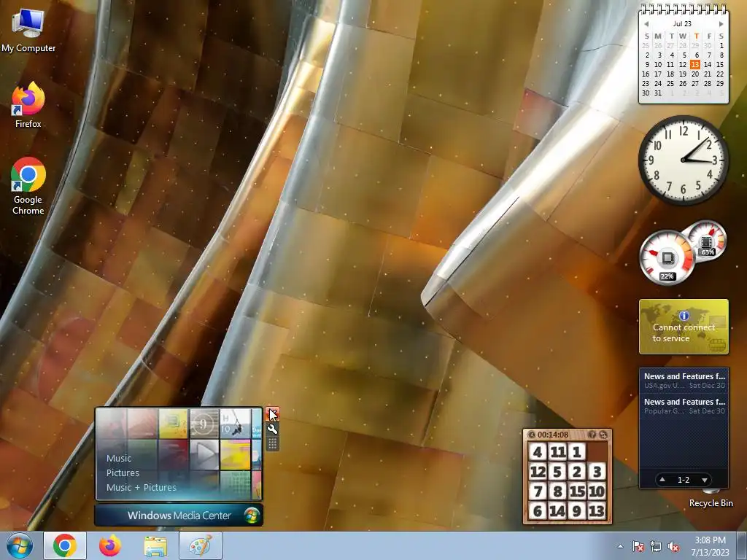Click the yellow tile in Media Center gadget's top row
Screen dimensions: 747x560
(x=173, y=424)
